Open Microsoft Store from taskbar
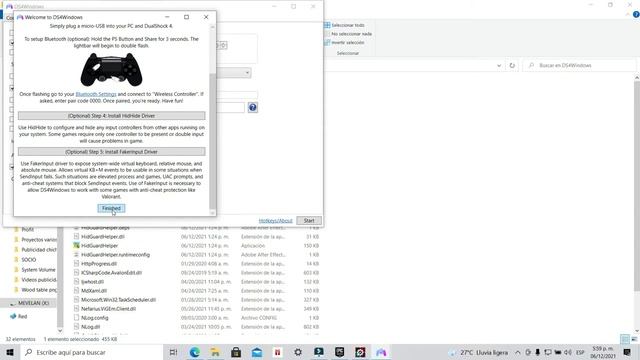The width and height of the screenshot is (640, 360). pos(236,352)
